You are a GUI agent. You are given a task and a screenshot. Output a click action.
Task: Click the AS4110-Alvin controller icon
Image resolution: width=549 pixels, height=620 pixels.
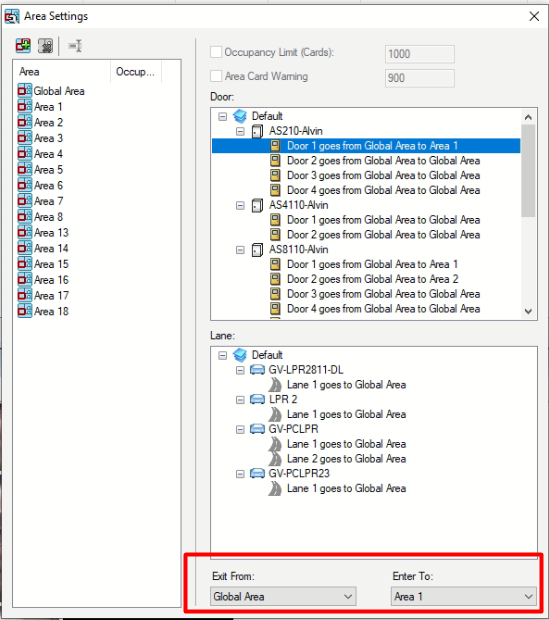257,205
